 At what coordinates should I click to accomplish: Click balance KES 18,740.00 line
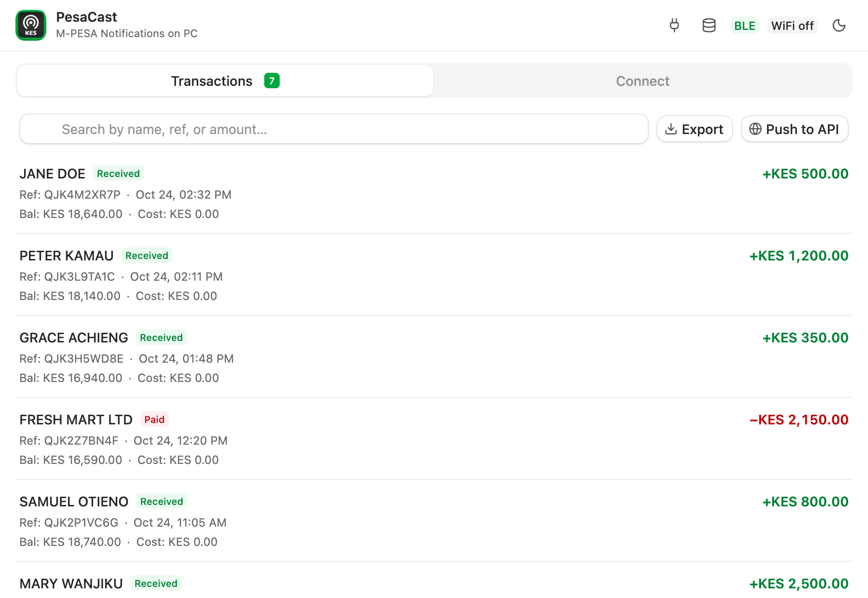(70, 542)
